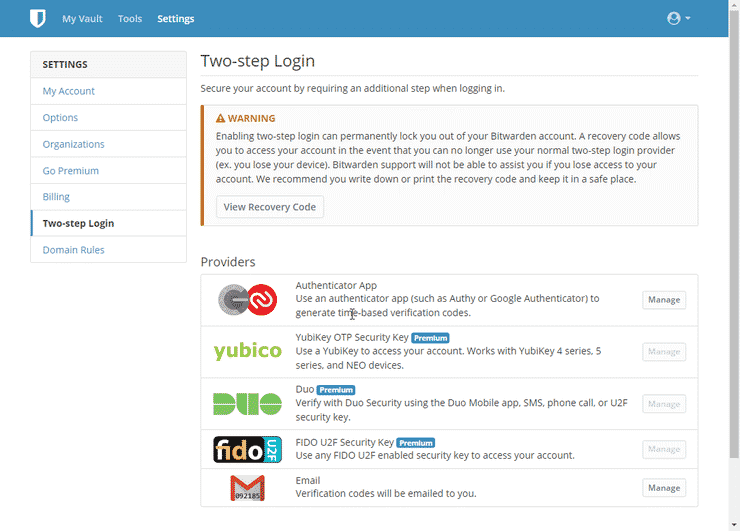740x531 pixels.
Task: Click the Bitwarden shield logo
Action: tap(38, 18)
